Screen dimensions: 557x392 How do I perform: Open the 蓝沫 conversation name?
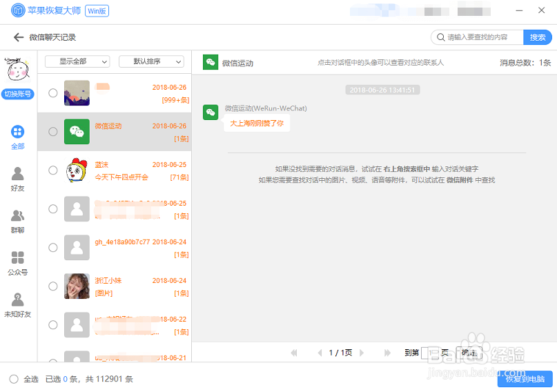point(101,165)
